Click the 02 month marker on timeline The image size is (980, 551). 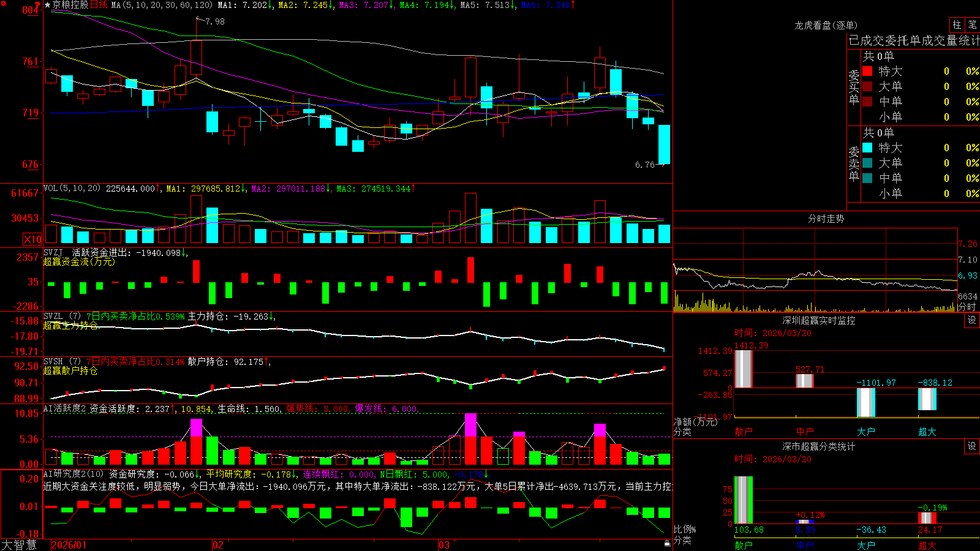point(217,545)
